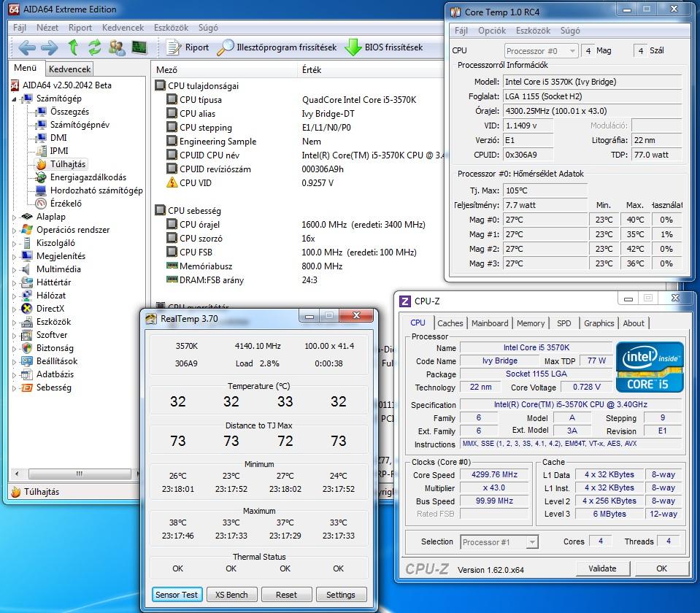Click the Illesztőprogram frissítések magnifier icon
The height and width of the screenshot is (613, 700).
point(227,47)
